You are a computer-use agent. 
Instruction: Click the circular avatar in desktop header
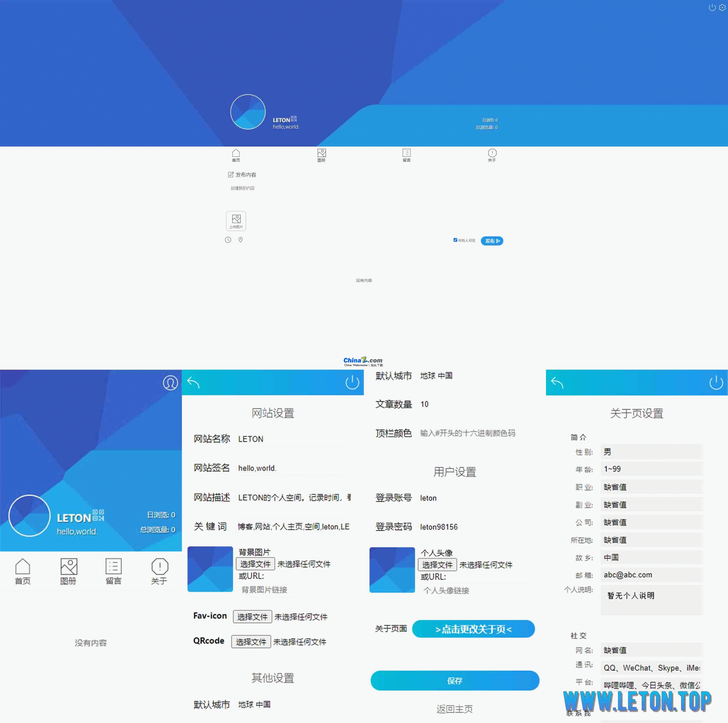click(x=248, y=112)
